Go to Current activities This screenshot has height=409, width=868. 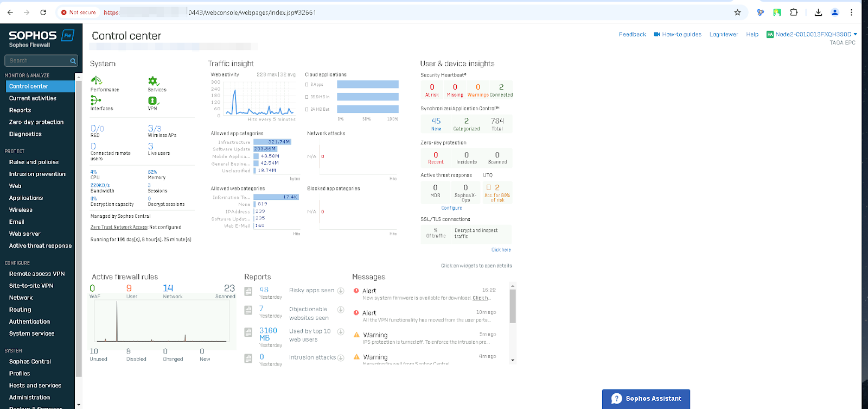33,98
